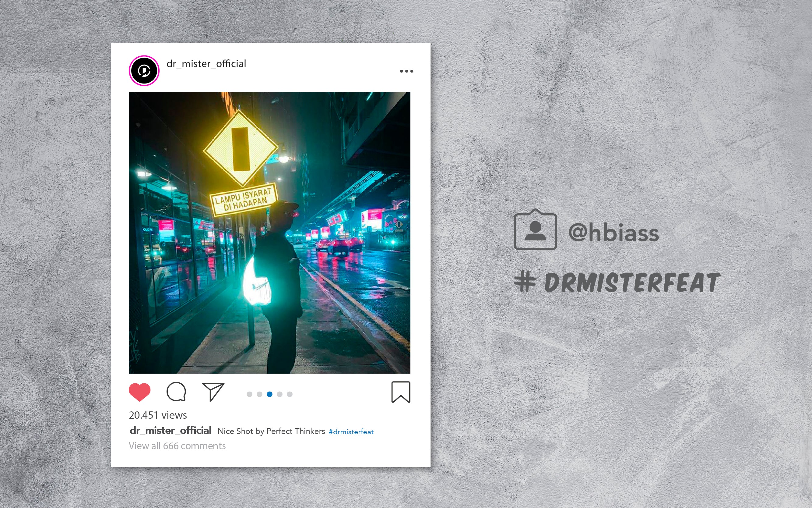Tap the paper plane share icon
Screen dimensions: 812x508
pyautogui.click(x=213, y=392)
